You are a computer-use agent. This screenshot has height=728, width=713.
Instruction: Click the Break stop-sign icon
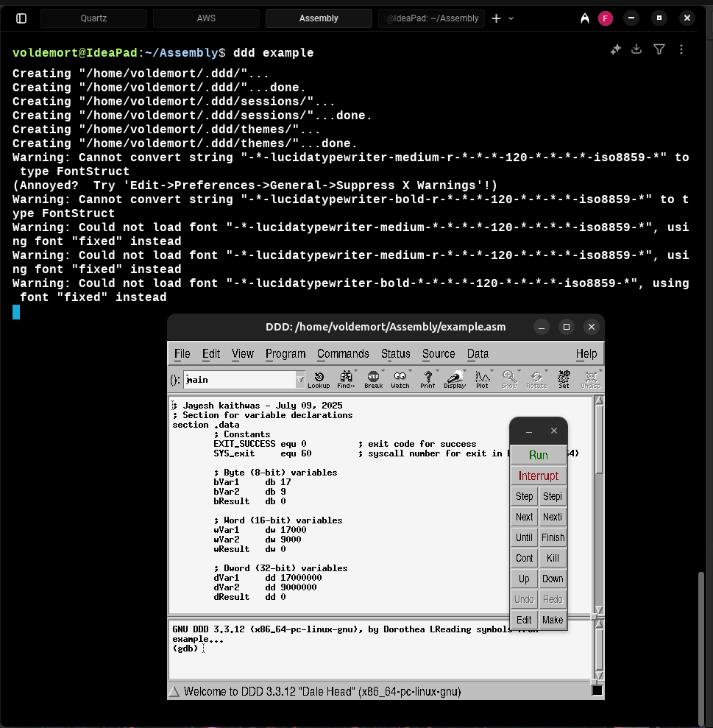click(x=373, y=379)
